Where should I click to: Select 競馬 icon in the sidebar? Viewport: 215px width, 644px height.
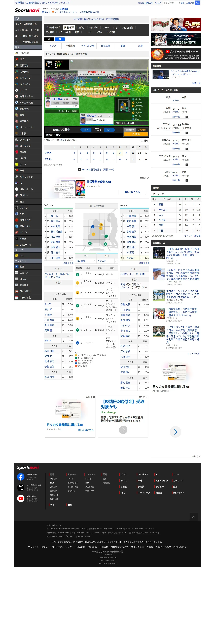tap(17, 115)
